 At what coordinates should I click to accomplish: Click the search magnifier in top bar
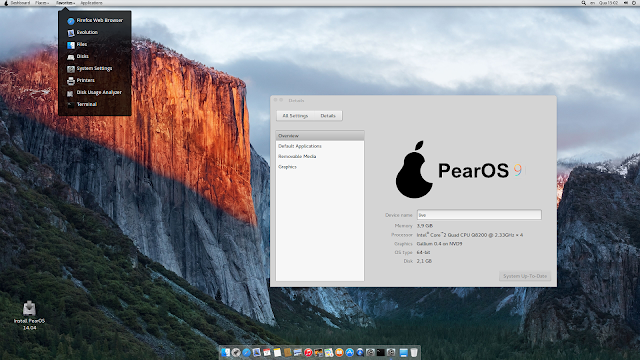(584, 3)
